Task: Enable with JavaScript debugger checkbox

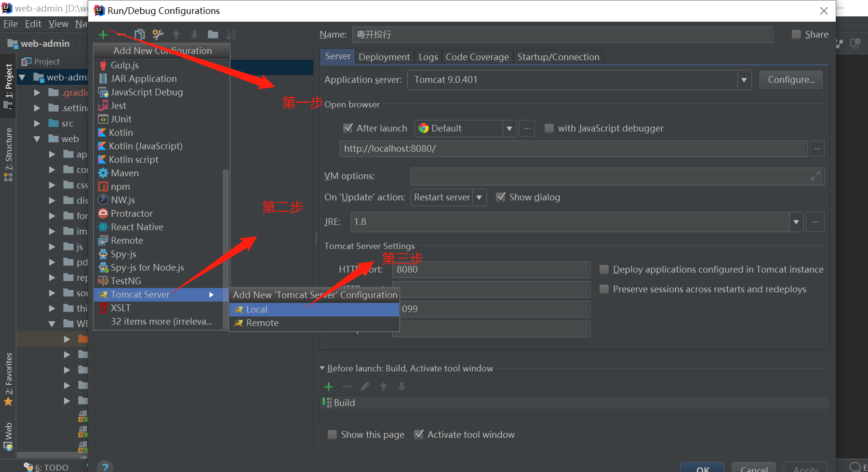Action: point(549,128)
